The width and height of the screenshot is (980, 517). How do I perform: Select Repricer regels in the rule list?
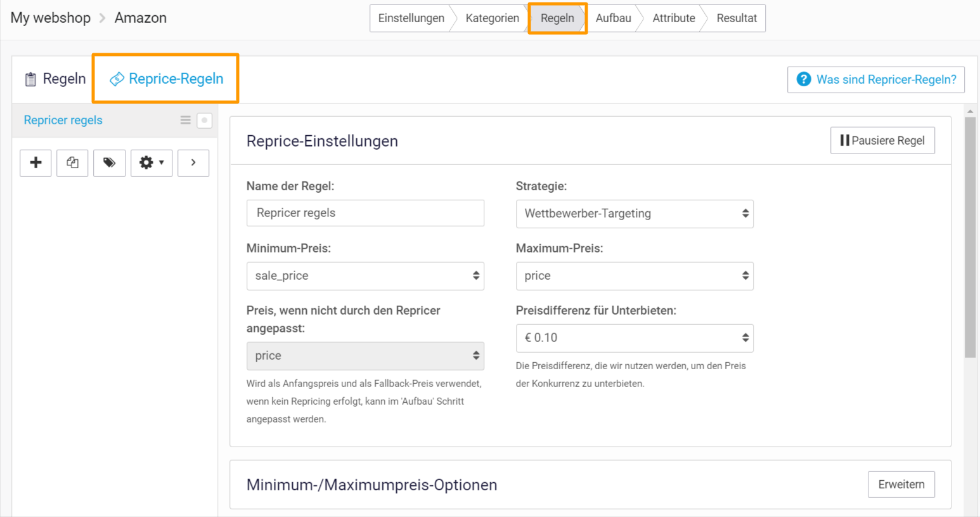[x=63, y=121]
